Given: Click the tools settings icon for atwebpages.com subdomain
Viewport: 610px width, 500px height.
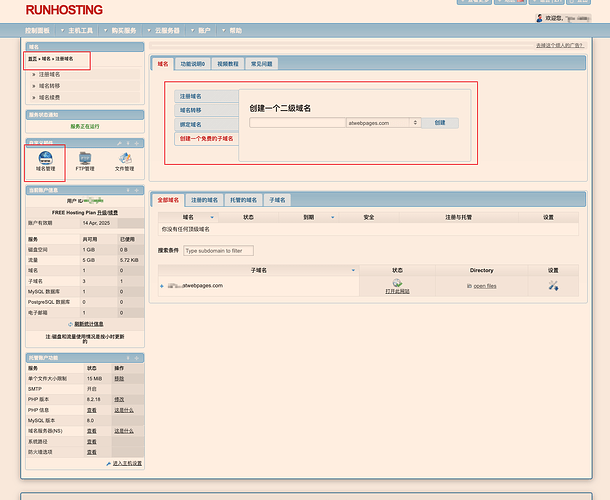Looking at the screenshot, I should click(553, 286).
